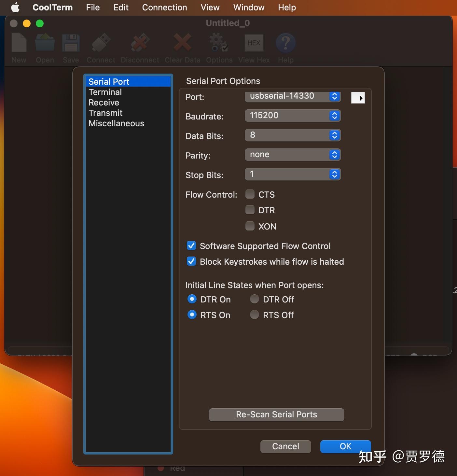Open the Apple menu
457x476 pixels.
pos(15,7)
